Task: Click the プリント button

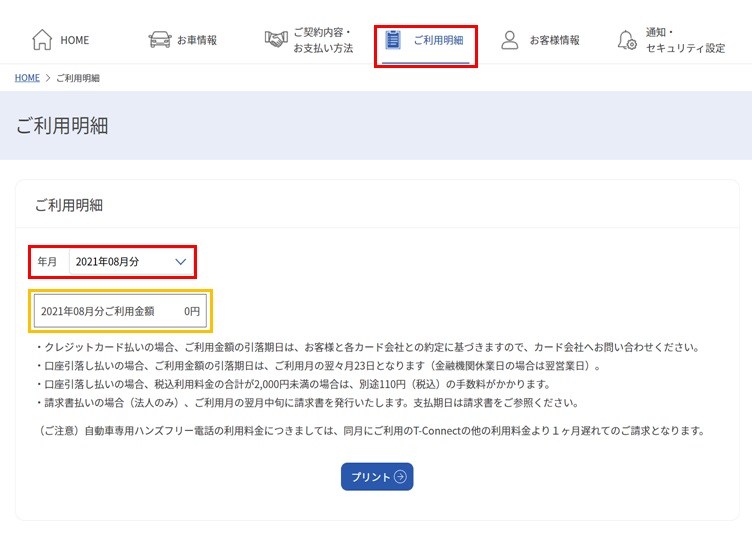Action: (x=377, y=477)
